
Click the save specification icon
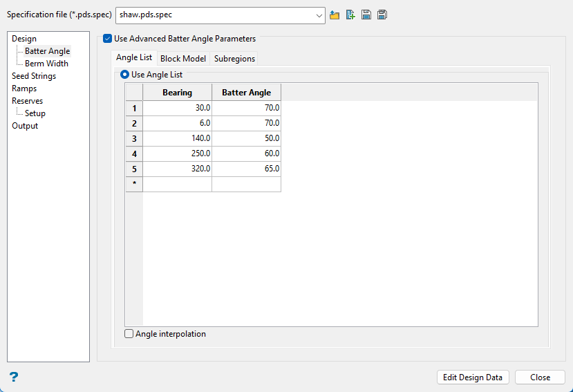point(366,15)
